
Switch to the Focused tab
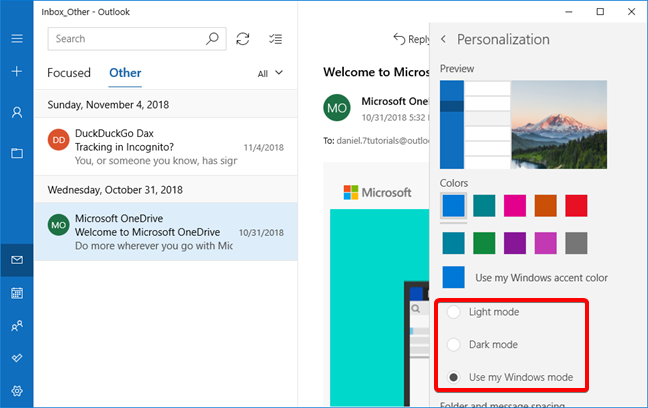69,73
